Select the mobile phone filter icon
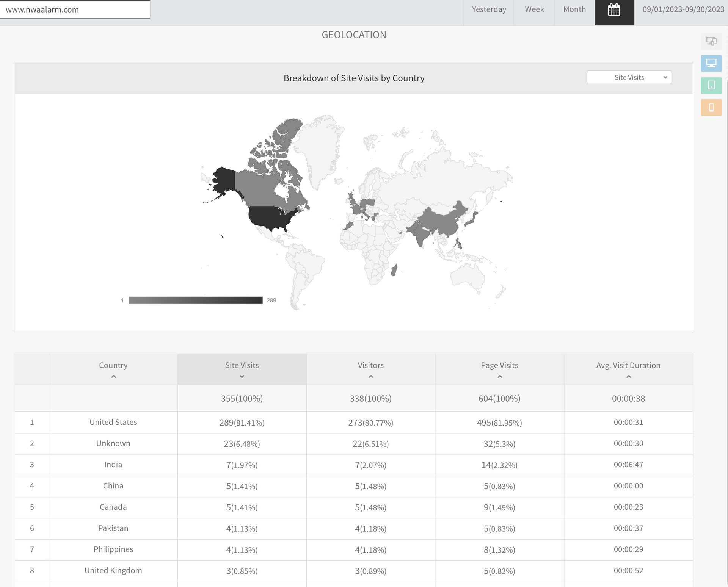 [x=711, y=108]
